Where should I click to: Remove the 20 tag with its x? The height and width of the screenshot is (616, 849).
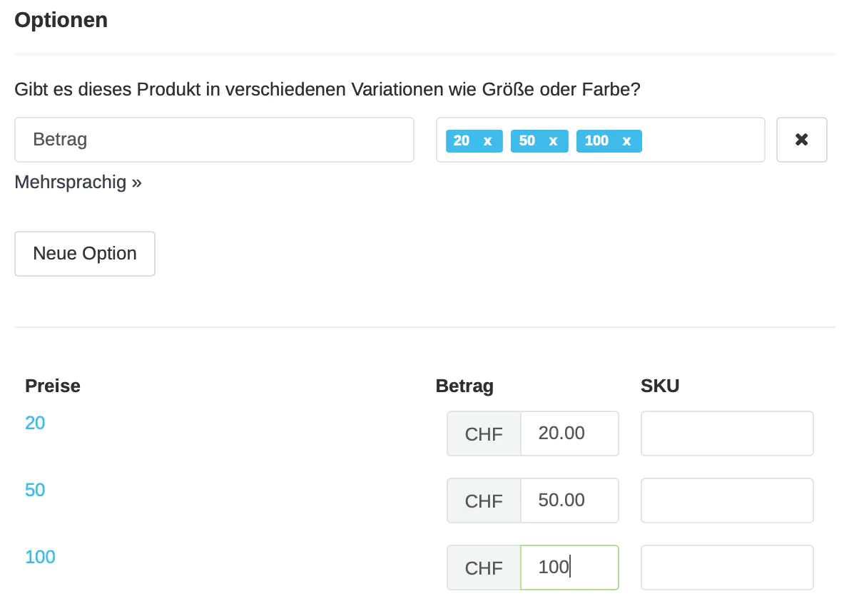pos(487,141)
